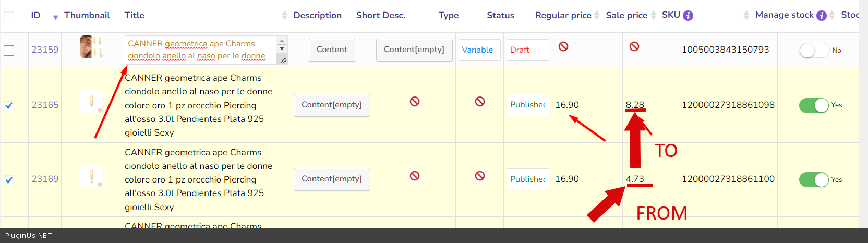Click the prohibited Short Desc. icon in row 23169

coord(415,176)
